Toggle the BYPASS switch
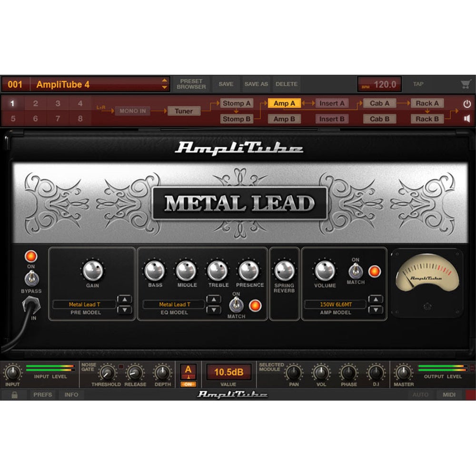Viewport: 476px width, 476px height. click(31, 278)
